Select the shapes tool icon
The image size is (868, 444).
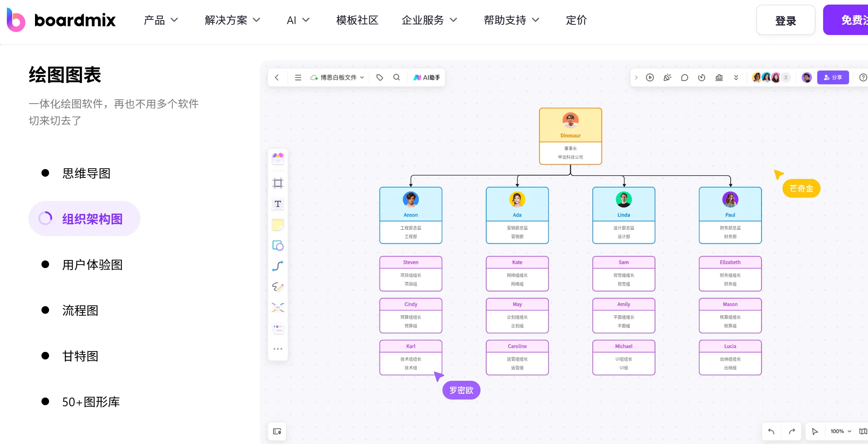click(x=278, y=246)
